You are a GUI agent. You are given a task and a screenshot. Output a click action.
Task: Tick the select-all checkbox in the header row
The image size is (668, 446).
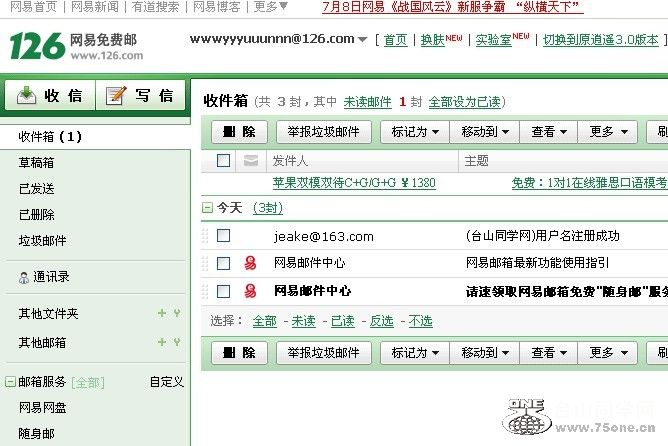point(224,161)
